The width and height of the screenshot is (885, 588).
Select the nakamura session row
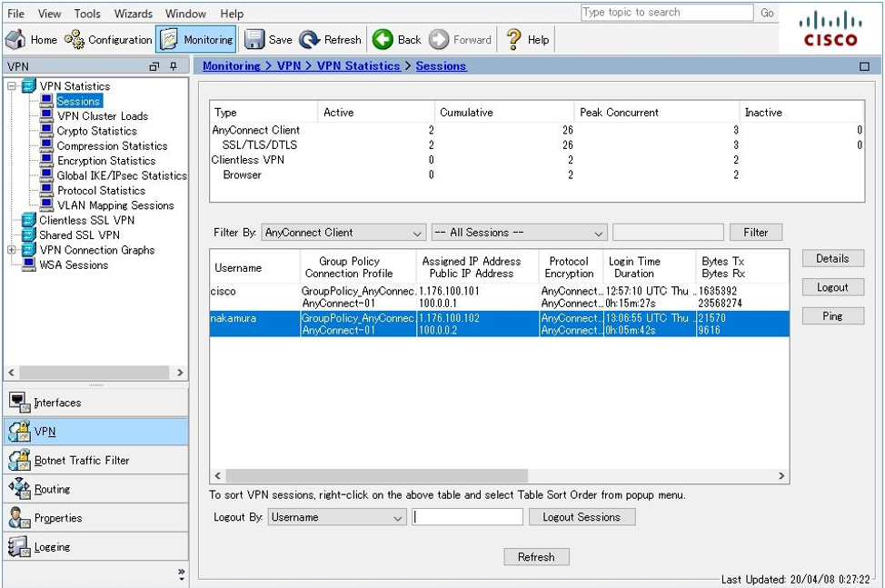pyautogui.click(x=499, y=324)
